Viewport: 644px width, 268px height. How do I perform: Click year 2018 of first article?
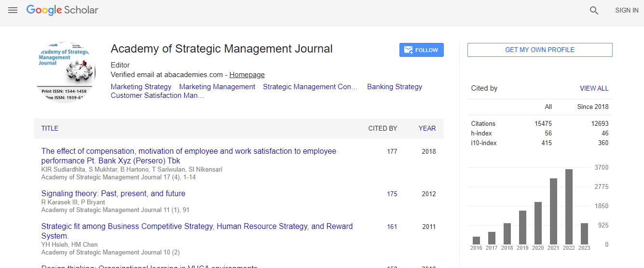[429, 151]
